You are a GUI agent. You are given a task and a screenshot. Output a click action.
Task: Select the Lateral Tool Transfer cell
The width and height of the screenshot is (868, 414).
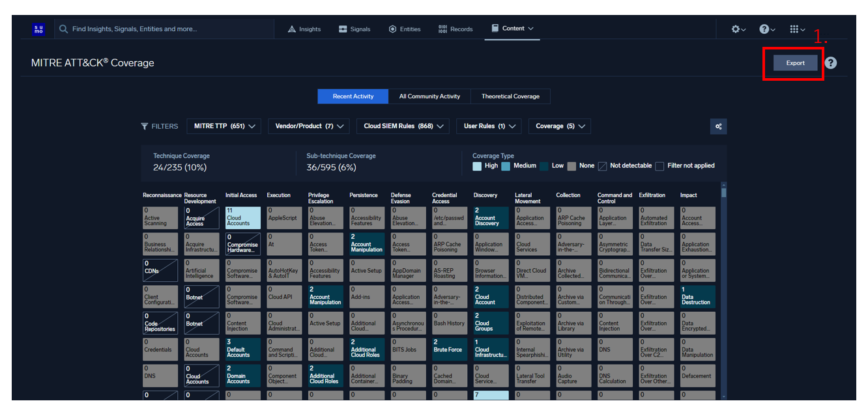532,376
